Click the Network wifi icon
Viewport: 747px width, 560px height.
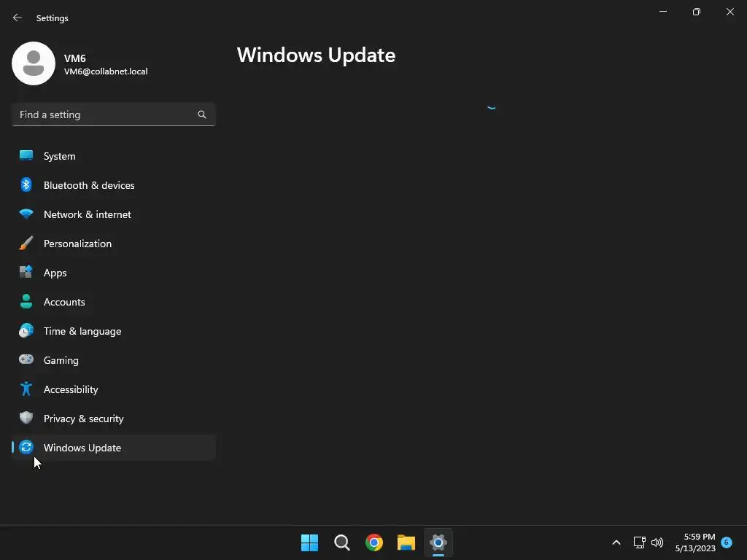coord(26,214)
